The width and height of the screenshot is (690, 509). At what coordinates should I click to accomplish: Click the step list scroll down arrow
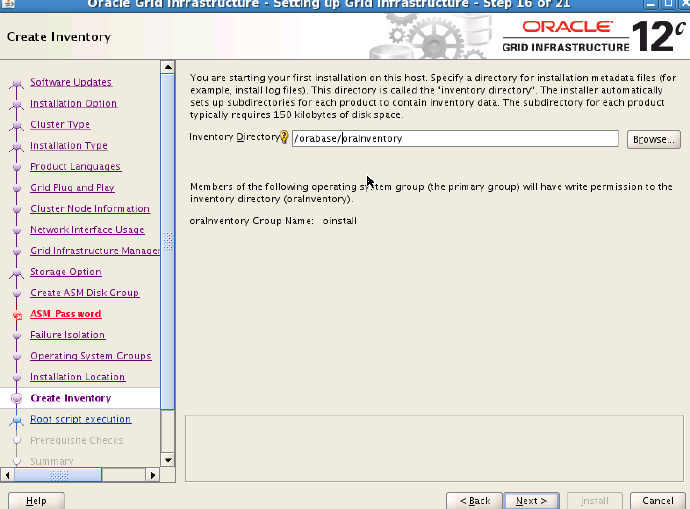[168, 460]
